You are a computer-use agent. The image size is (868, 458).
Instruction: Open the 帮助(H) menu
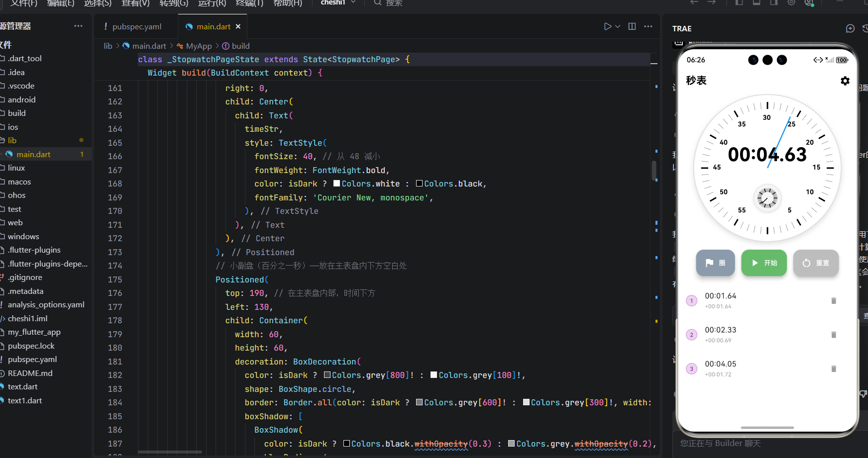coord(288,3)
